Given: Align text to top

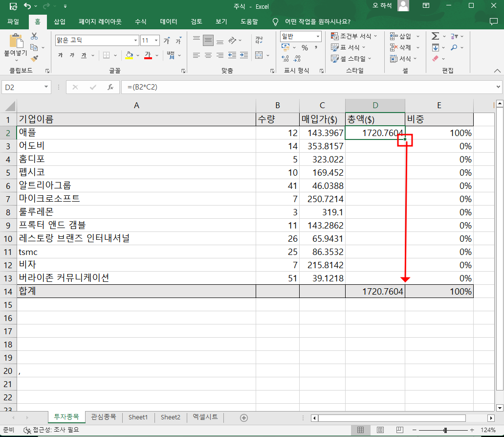Looking at the screenshot, I should (x=197, y=40).
